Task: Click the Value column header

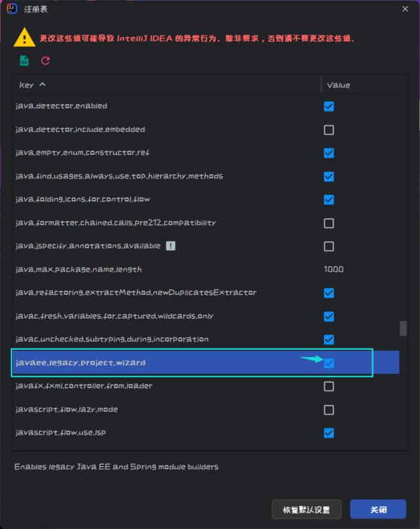Action: point(338,85)
